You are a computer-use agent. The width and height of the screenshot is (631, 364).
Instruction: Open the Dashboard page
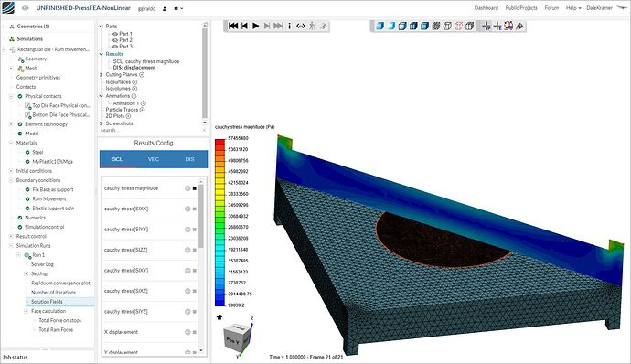click(487, 8)
